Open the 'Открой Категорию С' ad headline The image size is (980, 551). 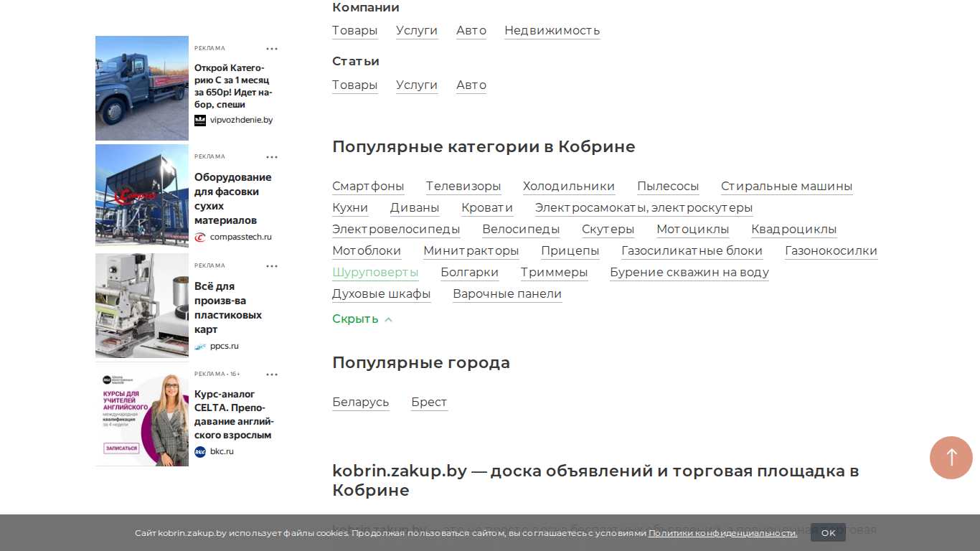coord(233,86)
